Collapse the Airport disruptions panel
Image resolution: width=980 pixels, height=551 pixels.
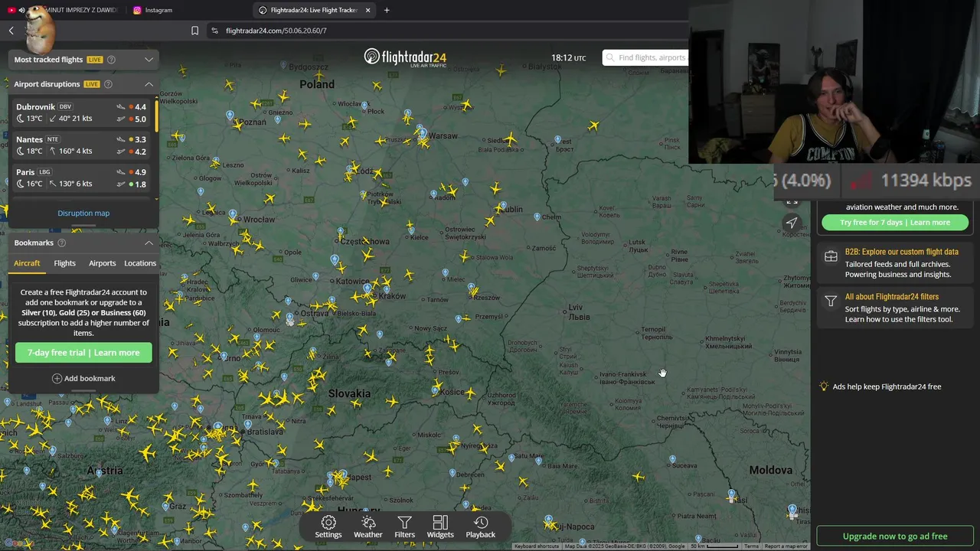[x=149, y=84]
